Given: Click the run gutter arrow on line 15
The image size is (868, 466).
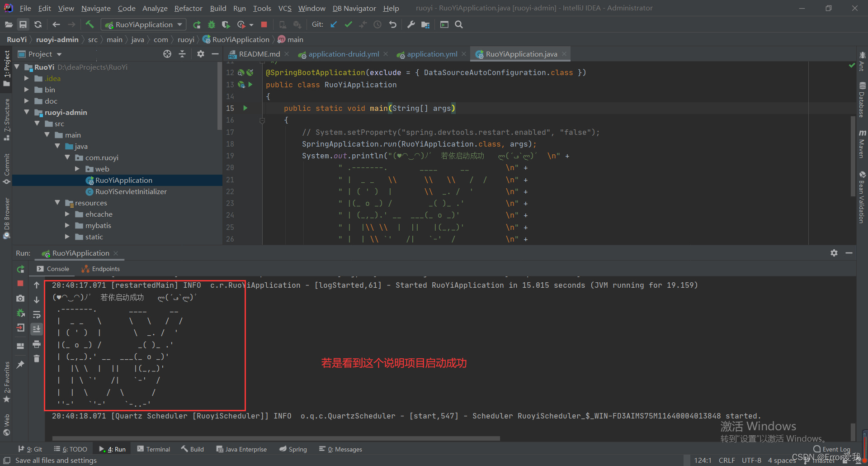Looking at the screenshot, I should [245, 108].
